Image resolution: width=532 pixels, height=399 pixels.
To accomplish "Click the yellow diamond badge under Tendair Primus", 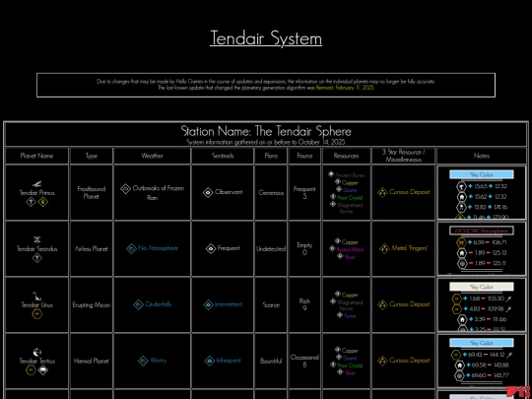I will pos(42,202).
